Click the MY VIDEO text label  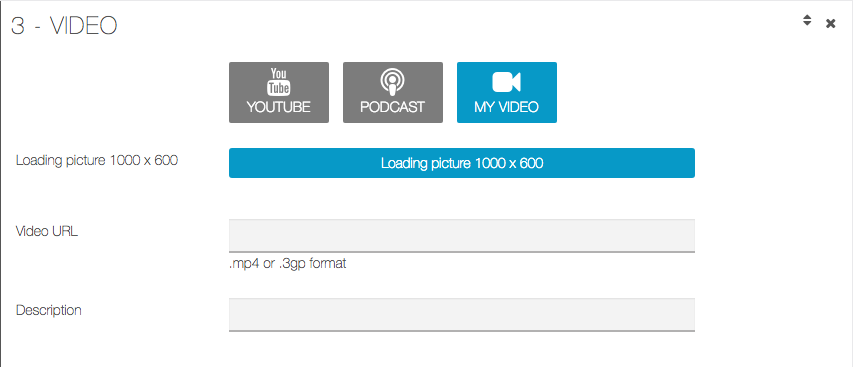506,107
